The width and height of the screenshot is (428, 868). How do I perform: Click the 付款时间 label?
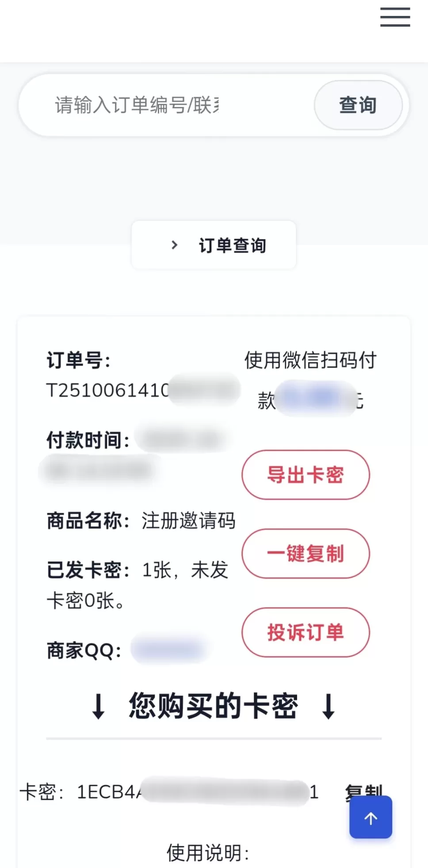[88, 441]
